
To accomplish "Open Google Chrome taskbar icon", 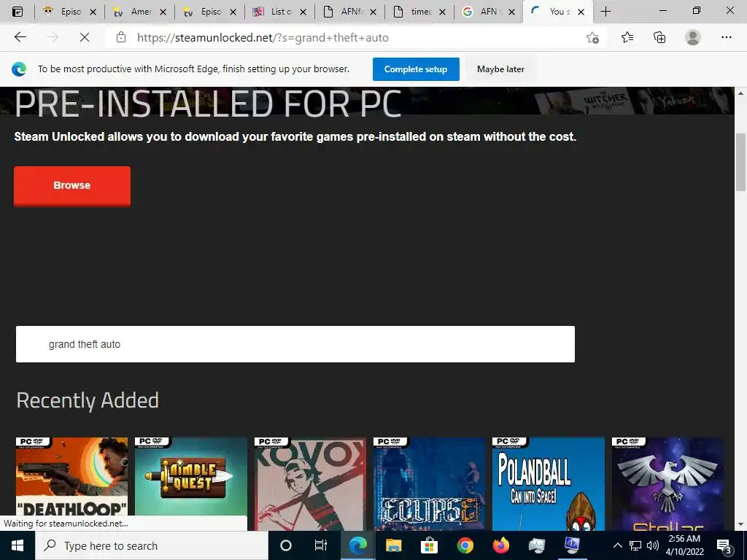I will [465, 545].
